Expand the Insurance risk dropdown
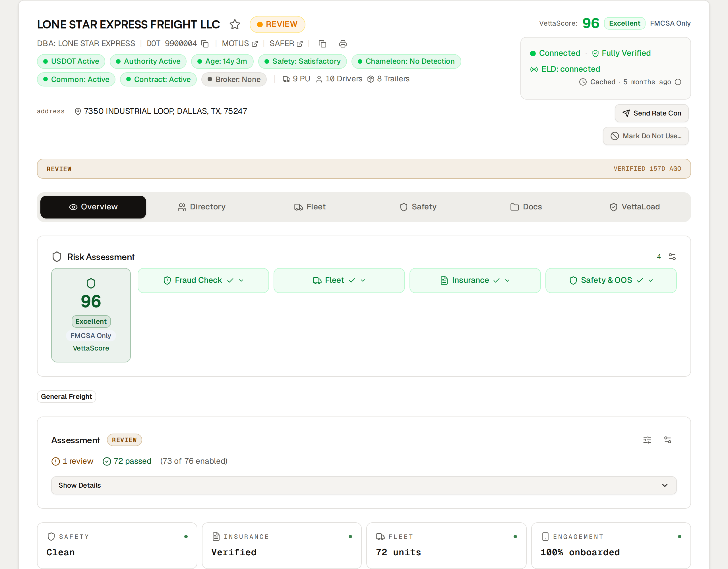 (x=475, y=281)
